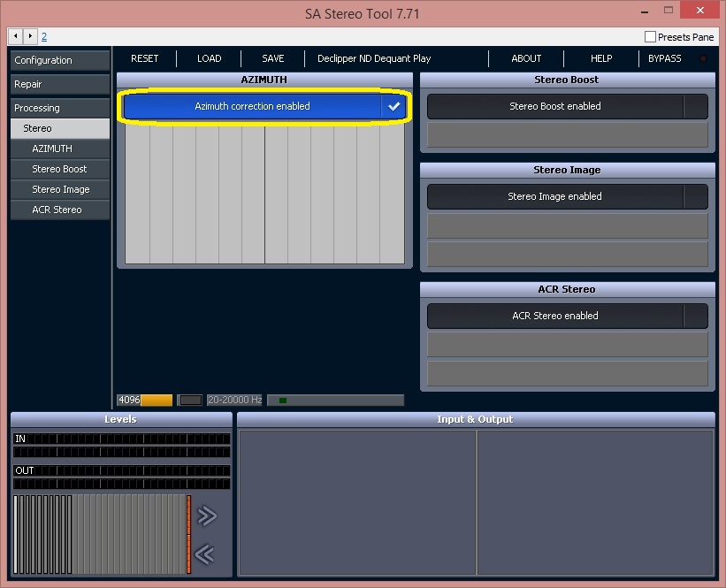Click the 20-20000 Hz frequency range field

click(234, 400)
